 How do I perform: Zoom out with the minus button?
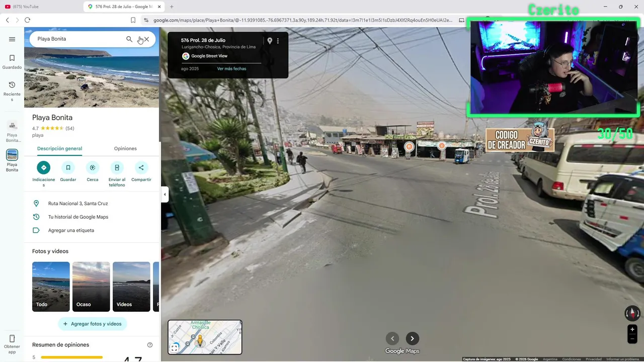pyautogui.click(x=632, y=339)
